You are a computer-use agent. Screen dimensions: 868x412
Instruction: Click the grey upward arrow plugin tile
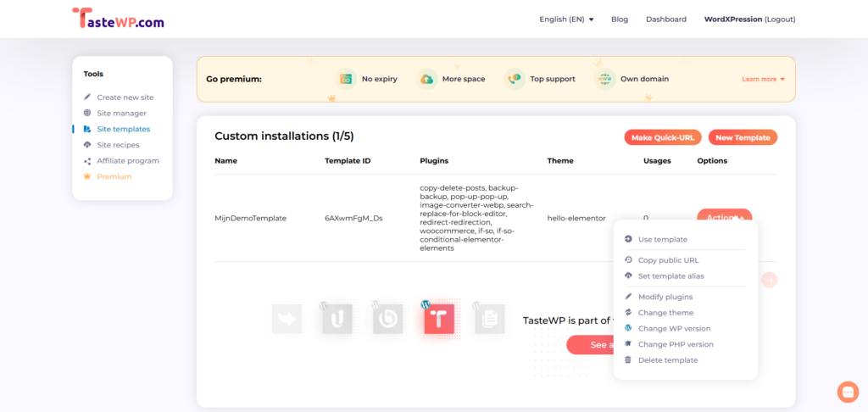[337, 319]
